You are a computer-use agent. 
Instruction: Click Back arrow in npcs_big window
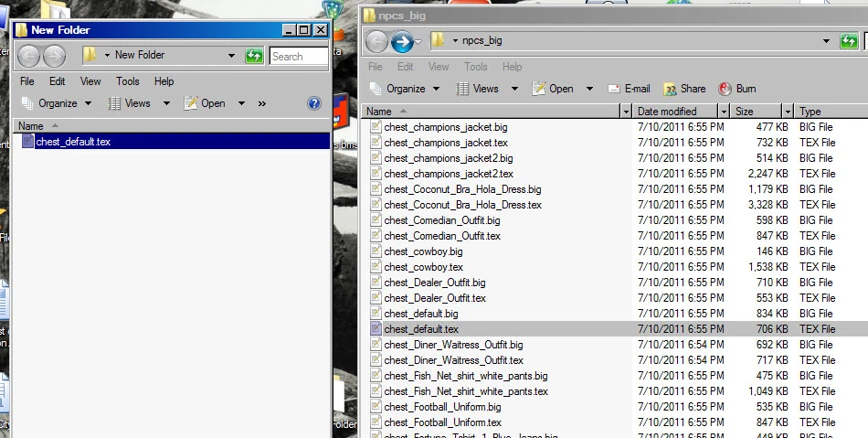coord(377,41)
